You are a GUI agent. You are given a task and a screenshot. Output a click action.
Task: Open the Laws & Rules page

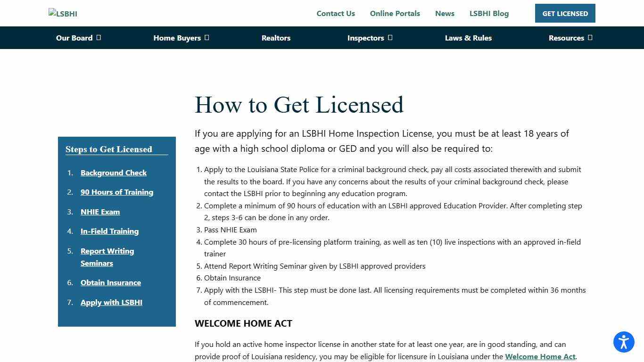(x=468, y=38)
